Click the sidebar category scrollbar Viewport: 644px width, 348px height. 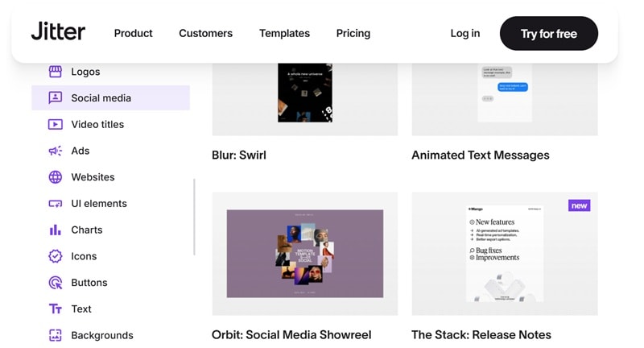[194, 217]
